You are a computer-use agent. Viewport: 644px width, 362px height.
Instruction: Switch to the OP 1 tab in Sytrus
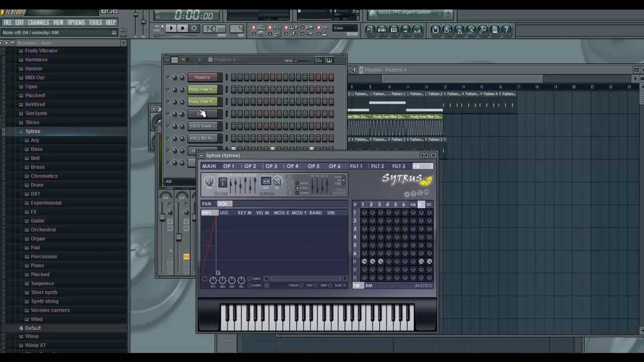coord(228,166)
